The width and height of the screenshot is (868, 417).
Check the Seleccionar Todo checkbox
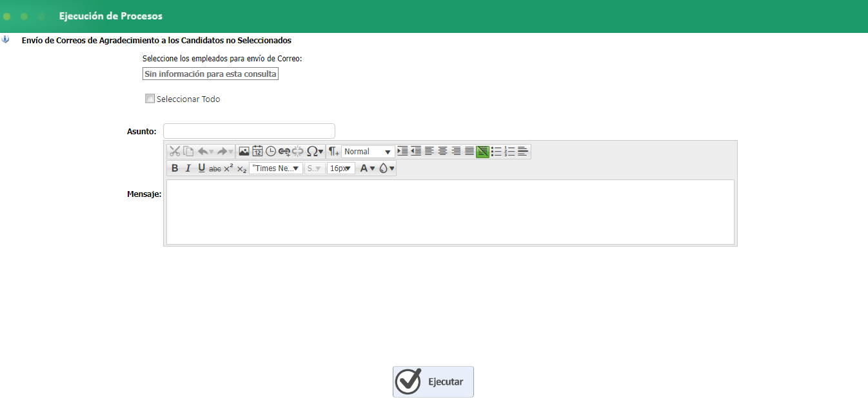(x=150, y=99)
